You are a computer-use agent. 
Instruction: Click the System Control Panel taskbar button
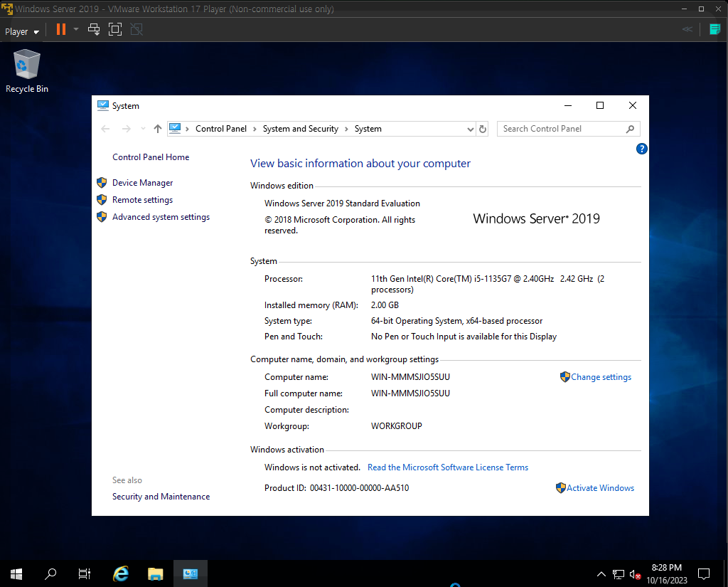tap(191, 574)
